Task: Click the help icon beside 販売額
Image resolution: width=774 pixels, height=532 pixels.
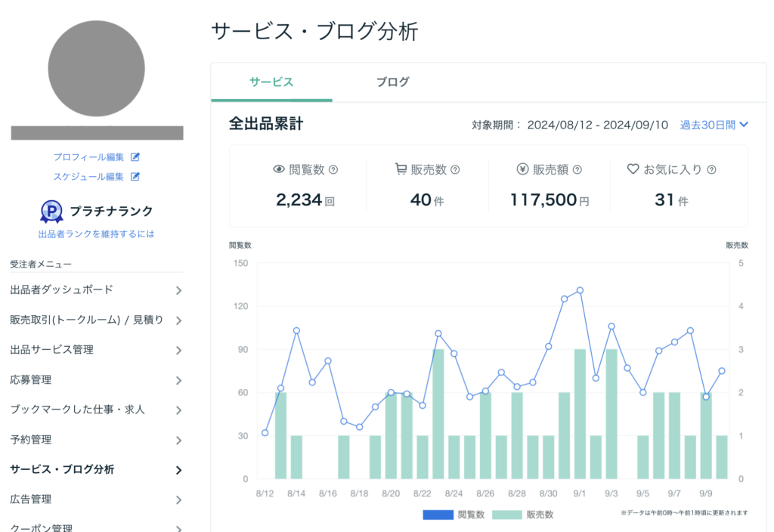Action: click(x=577, y=170)
